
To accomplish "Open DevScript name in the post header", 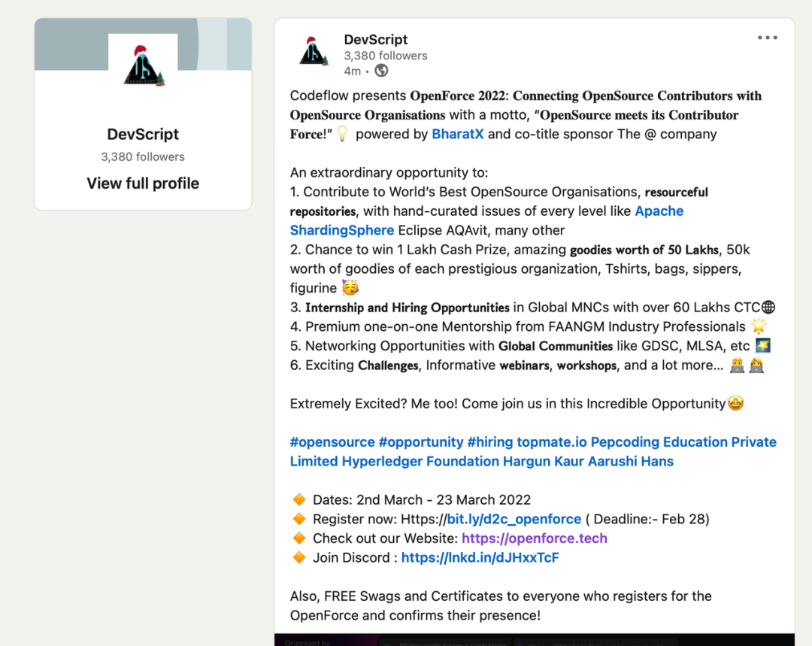I will pyautogui.click(x=375, y=39).
